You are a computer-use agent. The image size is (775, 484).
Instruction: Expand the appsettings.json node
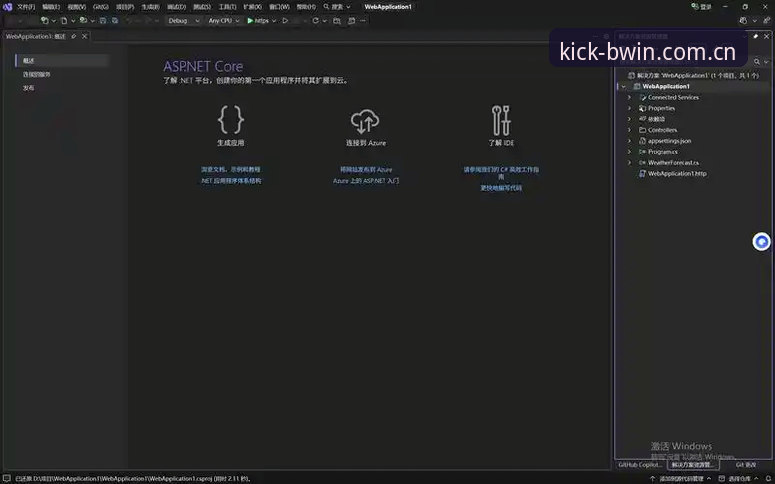point(629,141)
